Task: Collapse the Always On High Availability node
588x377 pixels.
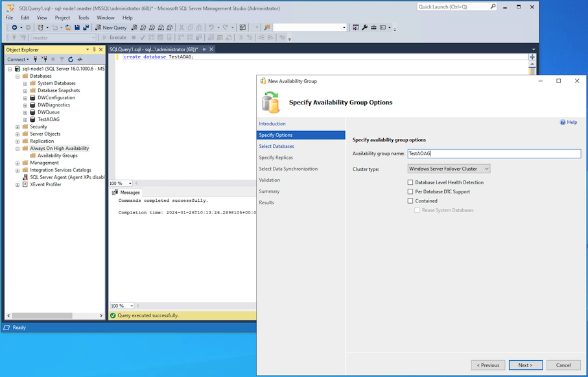Action: 18,149
